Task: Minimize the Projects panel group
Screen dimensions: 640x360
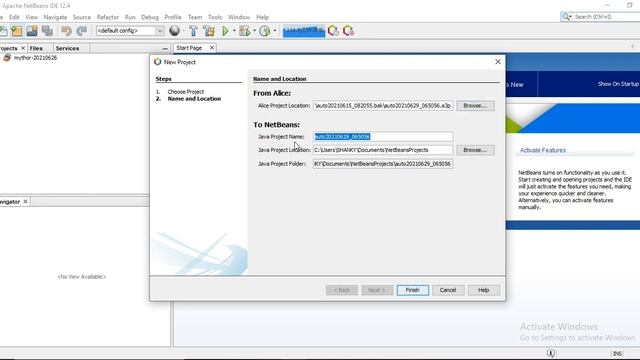Action: [x=165, y=48]
